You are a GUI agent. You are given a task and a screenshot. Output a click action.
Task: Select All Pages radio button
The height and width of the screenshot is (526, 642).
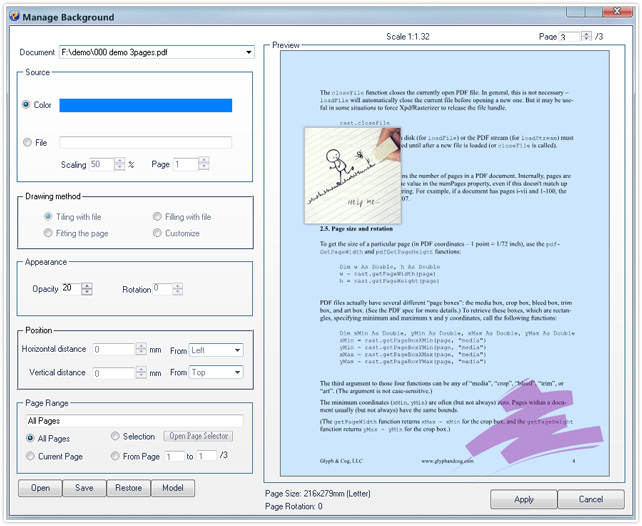[30, 438]
